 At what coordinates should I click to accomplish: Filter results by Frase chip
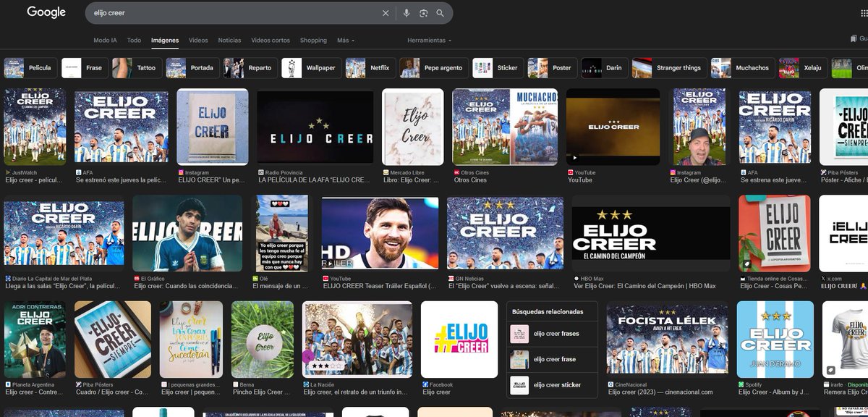[84, 68]
